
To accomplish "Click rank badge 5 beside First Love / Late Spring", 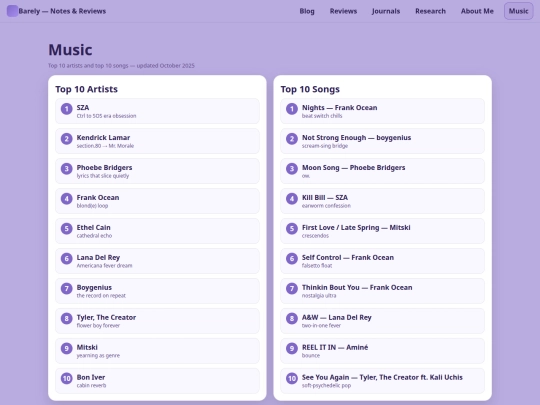I will click(292, 229).
